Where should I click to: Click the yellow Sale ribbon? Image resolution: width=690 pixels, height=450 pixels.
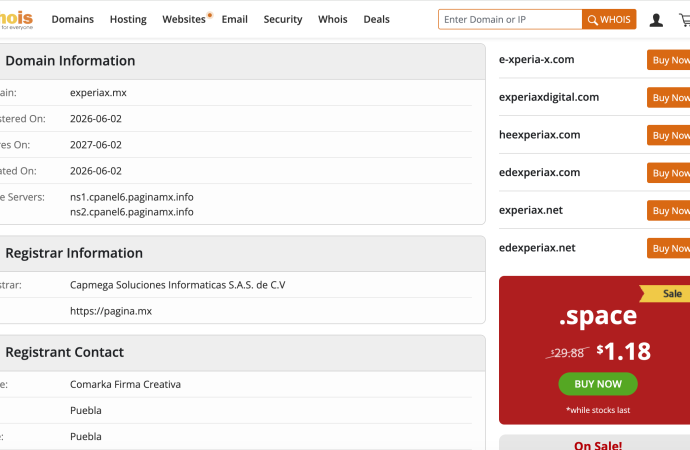point(664,293)
